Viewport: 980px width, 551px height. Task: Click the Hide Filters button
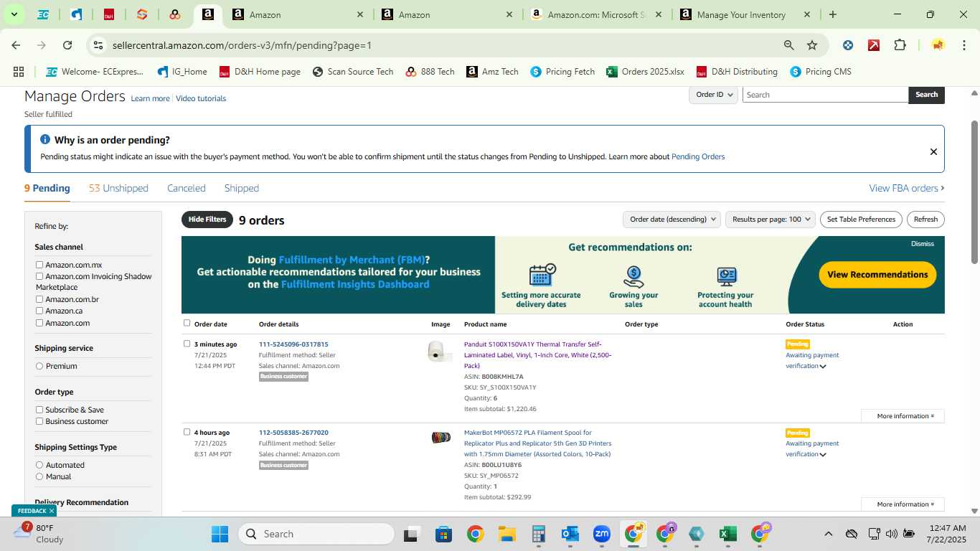207,220
